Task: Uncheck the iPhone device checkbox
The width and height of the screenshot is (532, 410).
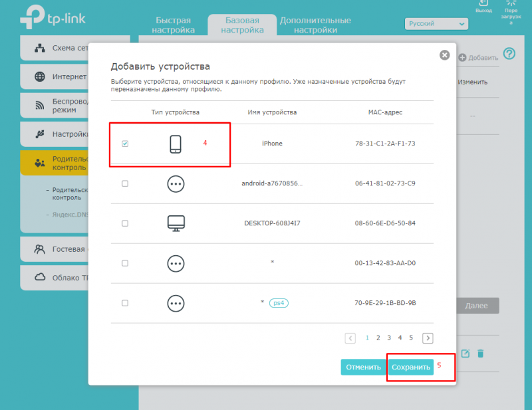Action: (x=125, y=144)
